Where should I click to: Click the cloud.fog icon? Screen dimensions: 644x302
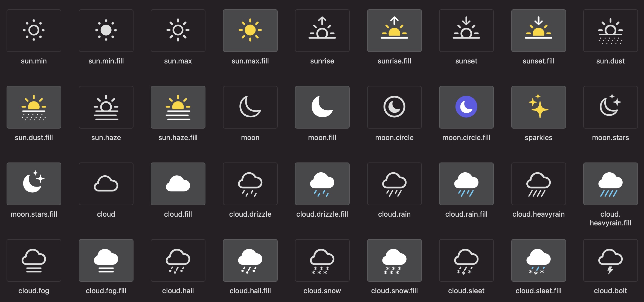point(34,260)
